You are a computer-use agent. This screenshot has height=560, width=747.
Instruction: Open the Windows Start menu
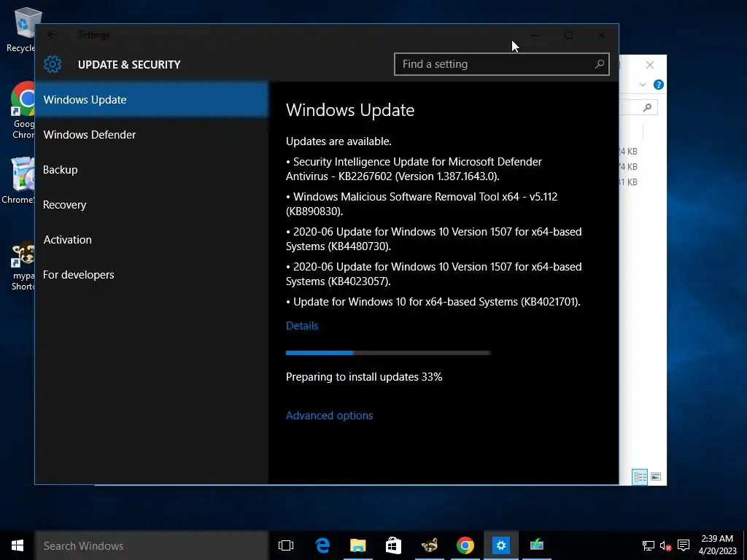18,545
